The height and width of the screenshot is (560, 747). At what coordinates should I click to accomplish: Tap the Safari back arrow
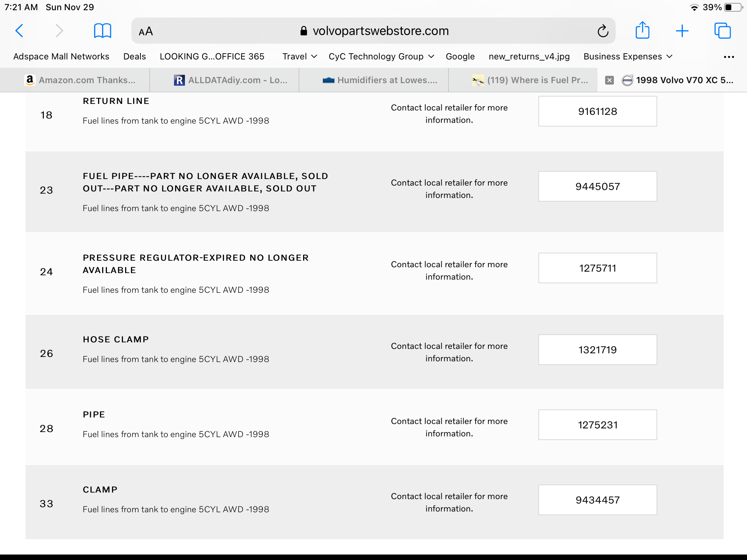click(20, 31)
